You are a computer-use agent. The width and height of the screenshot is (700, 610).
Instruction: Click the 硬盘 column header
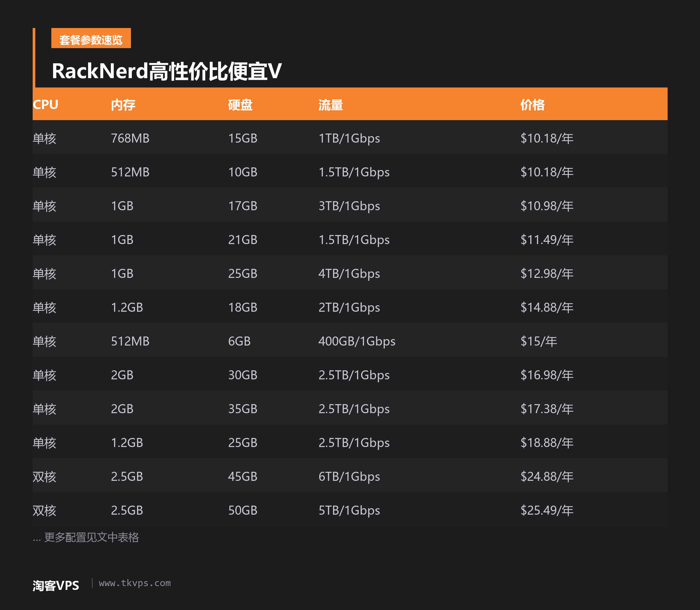click(x=240, y=104)
